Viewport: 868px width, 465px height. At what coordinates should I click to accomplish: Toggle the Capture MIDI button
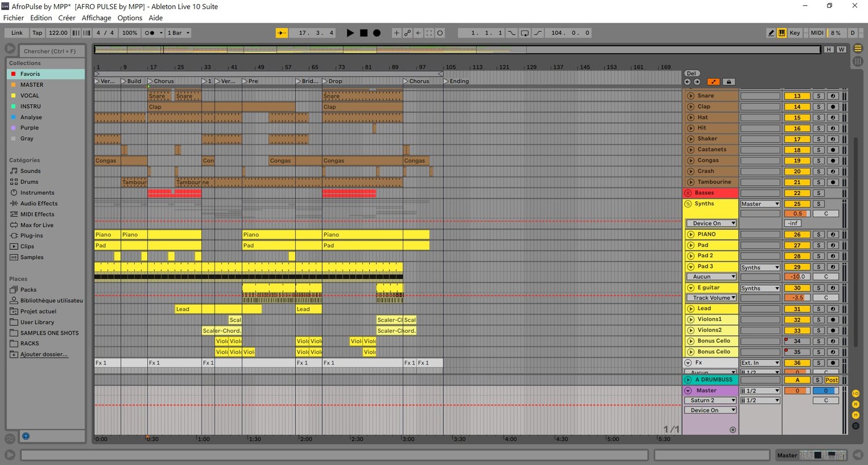tap(429, 33)
